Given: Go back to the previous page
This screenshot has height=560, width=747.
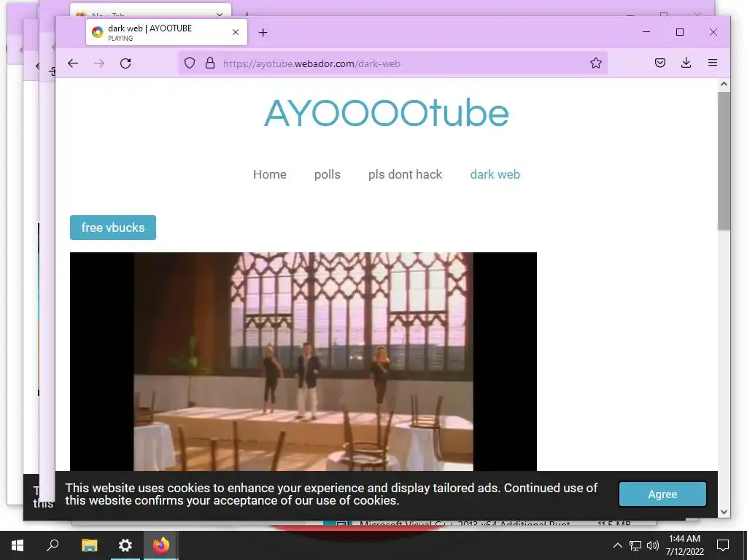Looking at the screenshot, I should 73,63.
